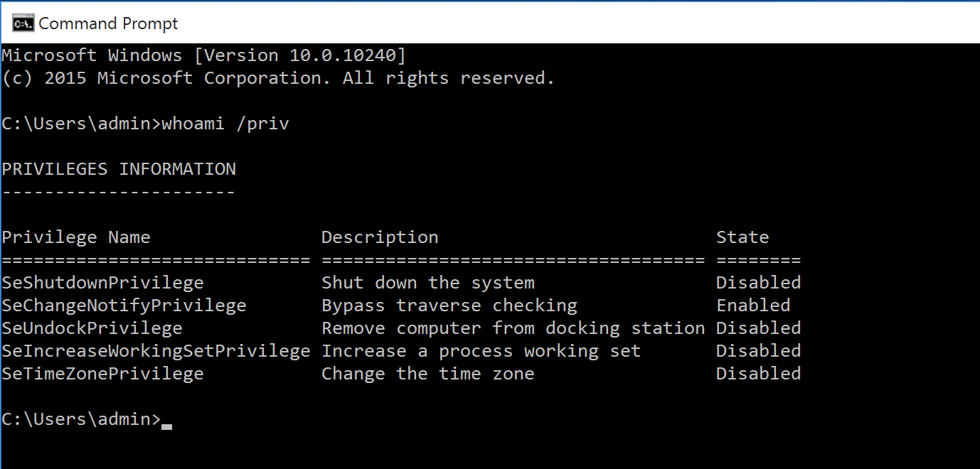Image resolution: width=980 pixels, height=469 pixels.
Task: Click the 'Disabled' state beside SeTimeZonePrivilege
Action: pyautogui.click(x=758, y=374)
